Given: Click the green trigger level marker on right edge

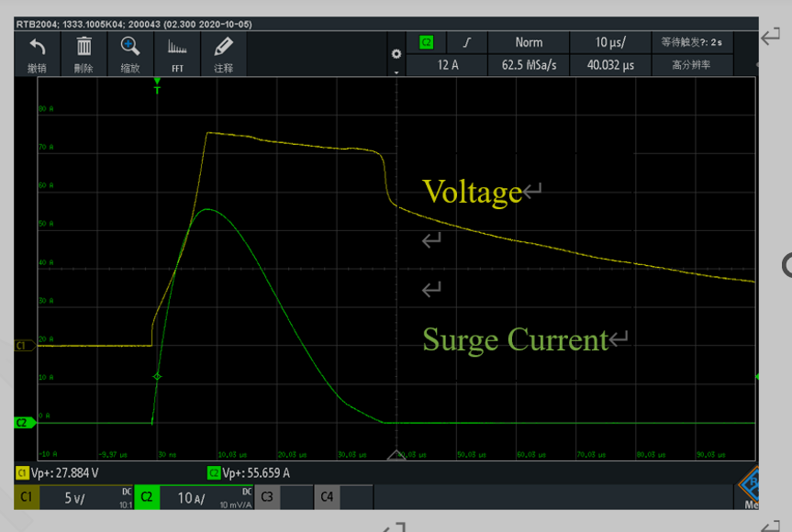Looking at the screenshot, I should (x=757, y=377).
